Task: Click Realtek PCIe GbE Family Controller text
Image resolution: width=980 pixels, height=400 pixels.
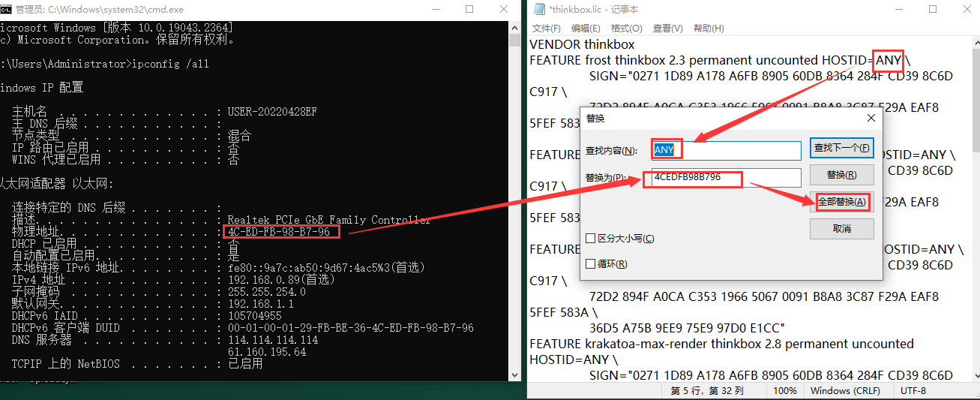Action: (329, 220)
